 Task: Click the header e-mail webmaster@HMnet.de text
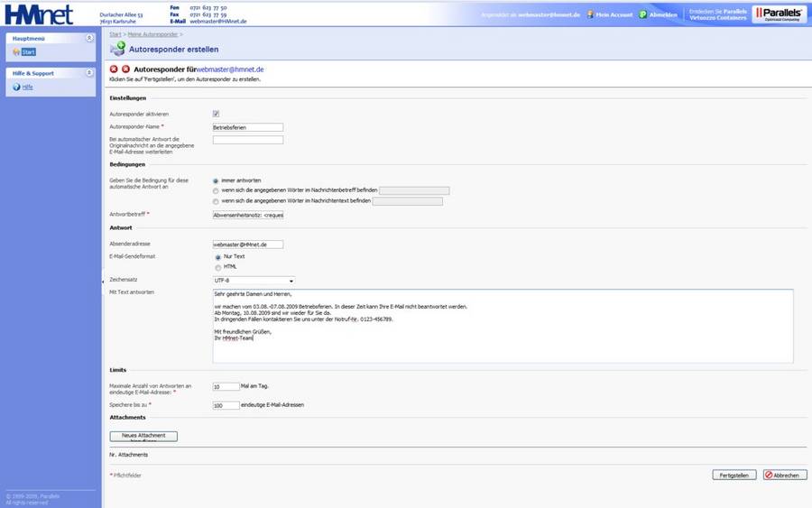point(218,22)
